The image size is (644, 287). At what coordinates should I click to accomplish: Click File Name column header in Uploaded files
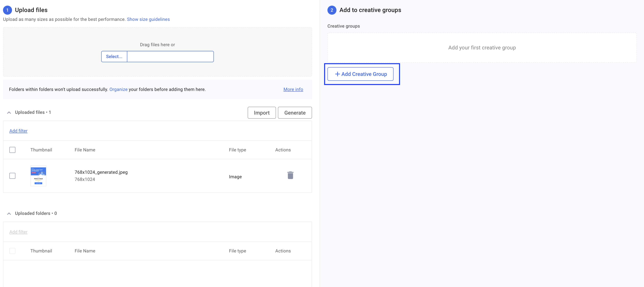[85, 150]
